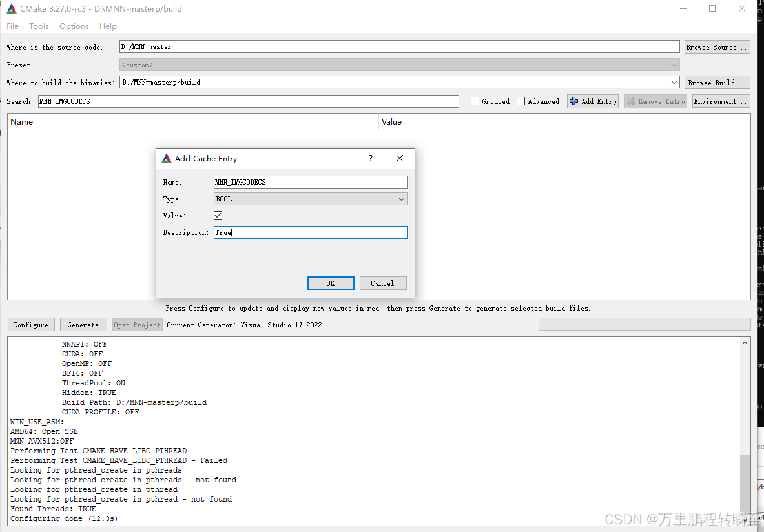Click the question mark help button in dialog
This screenshot has height=532, width=764.
click(371, 158)
